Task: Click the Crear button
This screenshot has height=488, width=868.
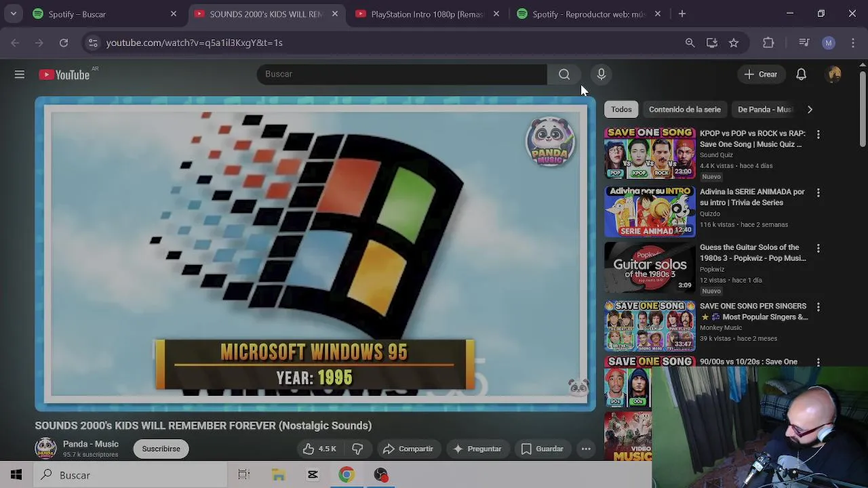Action: [761, 75]
